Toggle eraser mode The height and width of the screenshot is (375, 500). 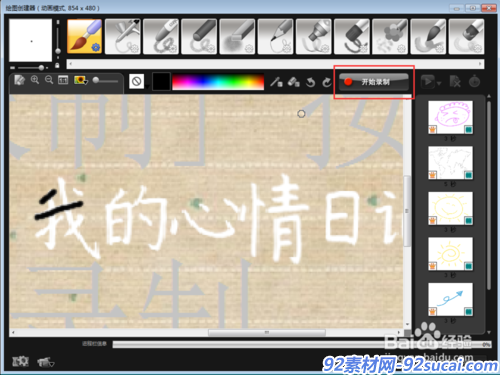click(293, 82)
